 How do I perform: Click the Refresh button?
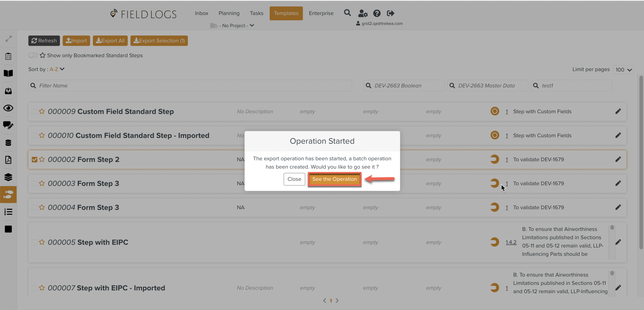[44, 40]
